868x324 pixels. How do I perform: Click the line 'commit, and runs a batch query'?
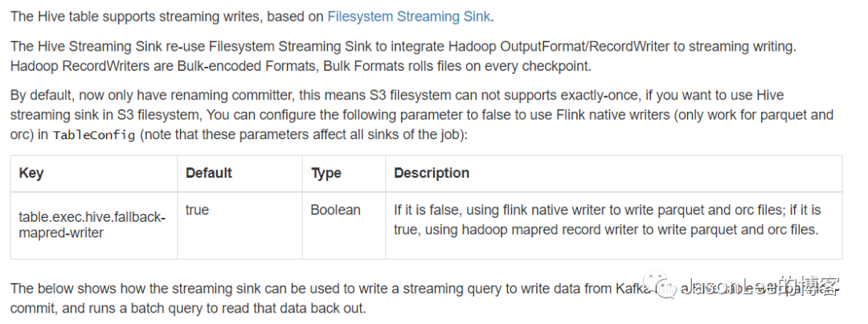coord(188,309)
